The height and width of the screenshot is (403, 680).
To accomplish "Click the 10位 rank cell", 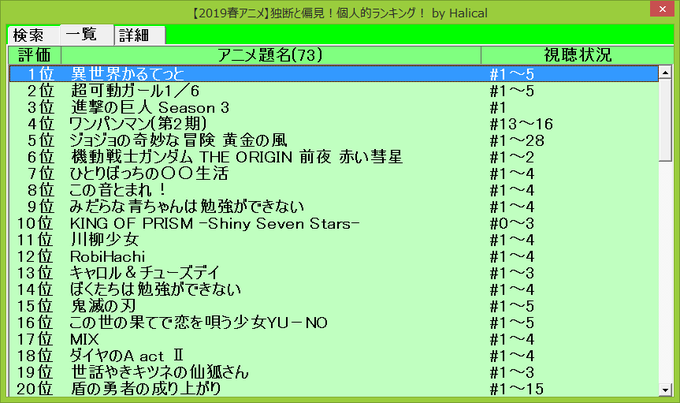I will click(35, 223).
